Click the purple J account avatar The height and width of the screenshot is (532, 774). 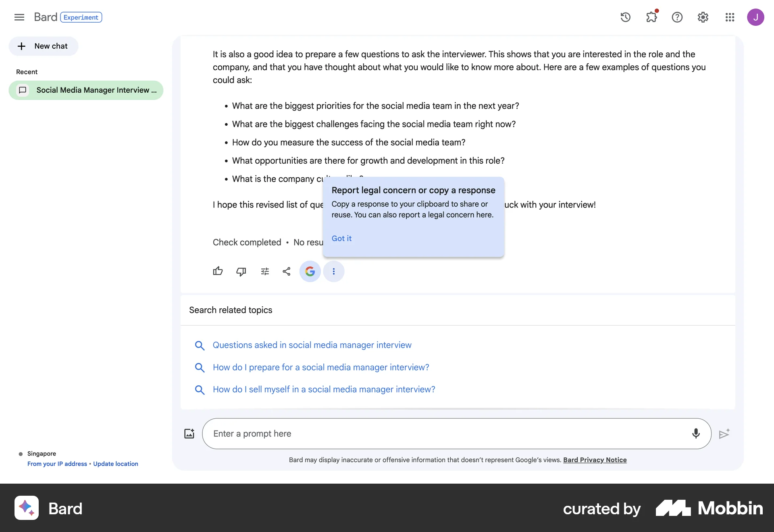pyautogui.click(x=755, y=17)
